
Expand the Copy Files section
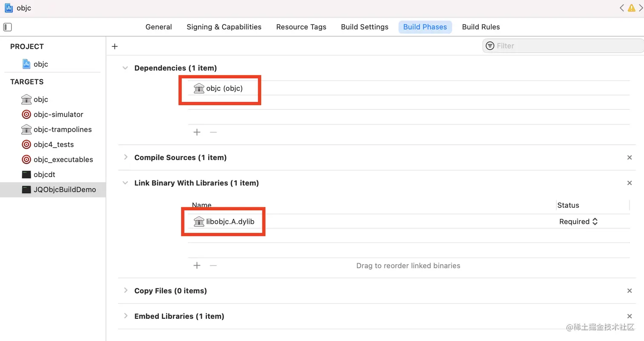125,290
